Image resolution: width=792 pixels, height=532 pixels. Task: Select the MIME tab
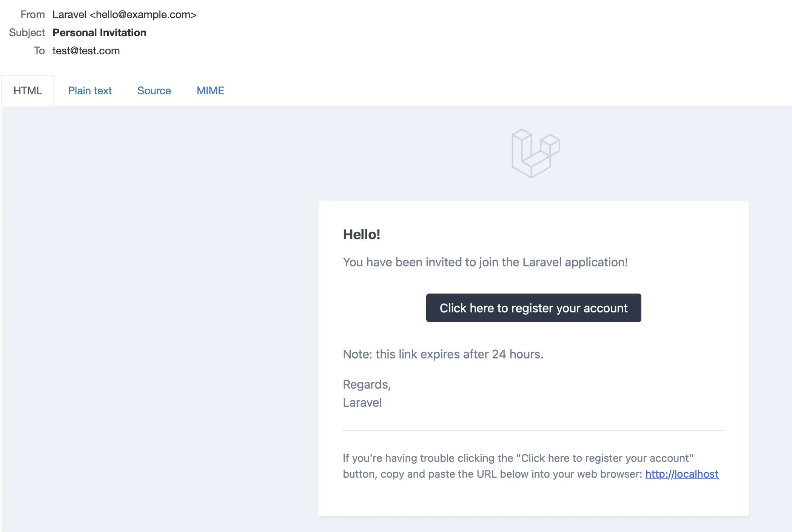point(210,90)
